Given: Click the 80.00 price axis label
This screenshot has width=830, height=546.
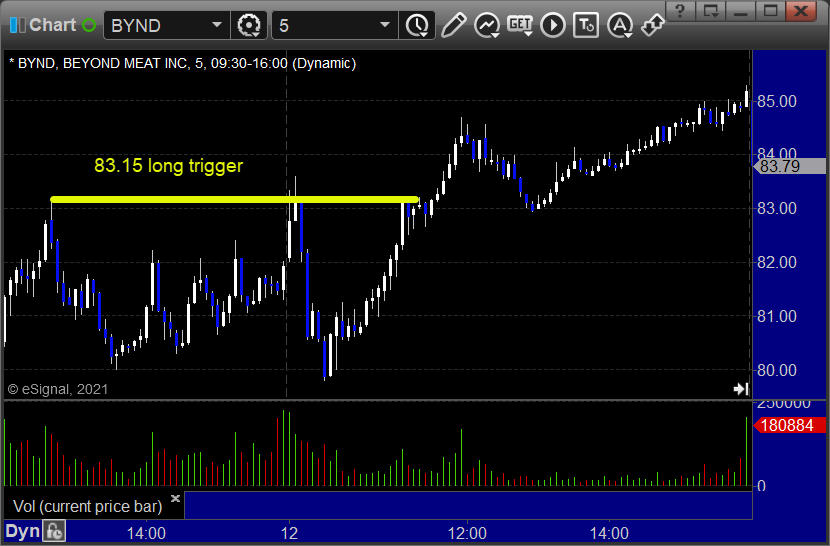Looking at the screenshot, I should point(777,370).
